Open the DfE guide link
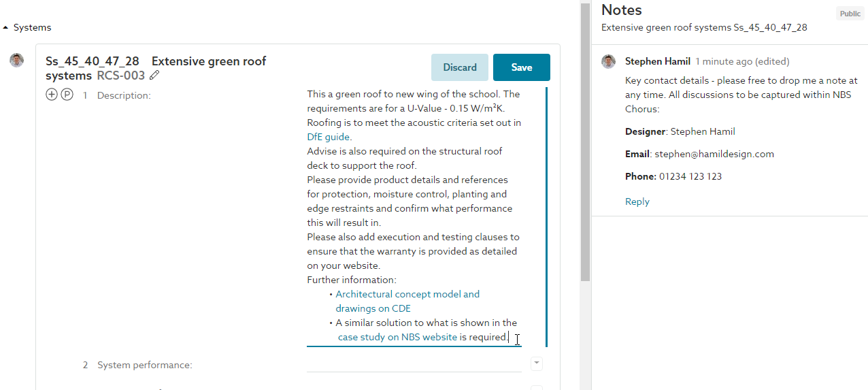 pyautogui.click(x=329, y=137)
